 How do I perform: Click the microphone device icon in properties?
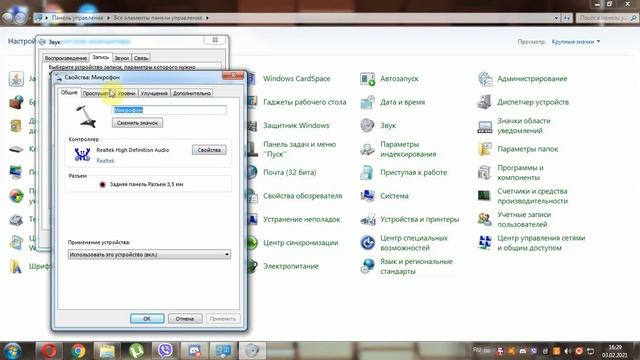point(87,117)
